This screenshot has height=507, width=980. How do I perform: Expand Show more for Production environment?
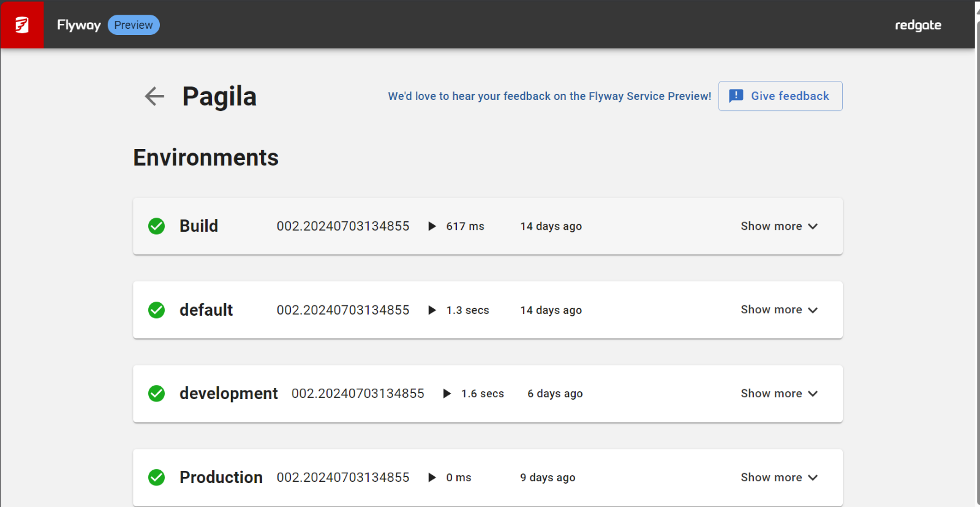click(x=779, y=478)
